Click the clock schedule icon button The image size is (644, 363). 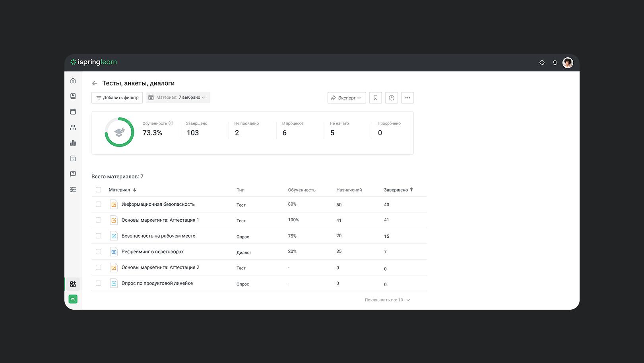coord(392,98)
